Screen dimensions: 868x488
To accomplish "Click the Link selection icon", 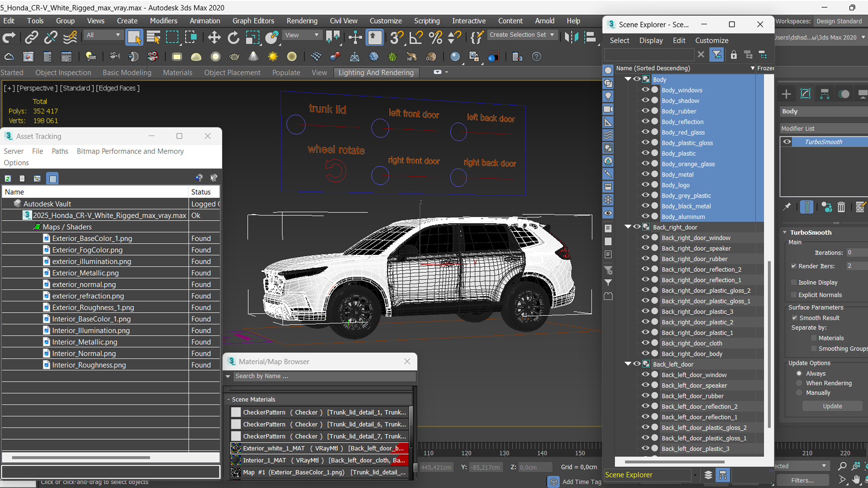I will click(x=31, y=38).
